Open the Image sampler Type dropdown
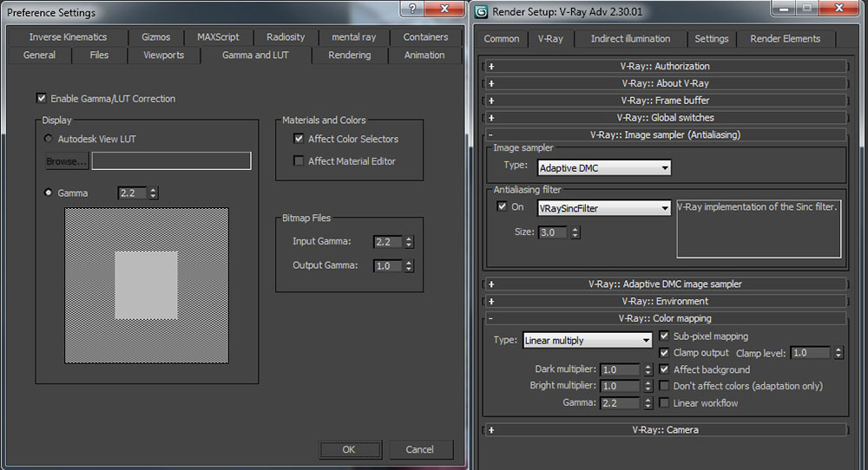 (604, 168)
